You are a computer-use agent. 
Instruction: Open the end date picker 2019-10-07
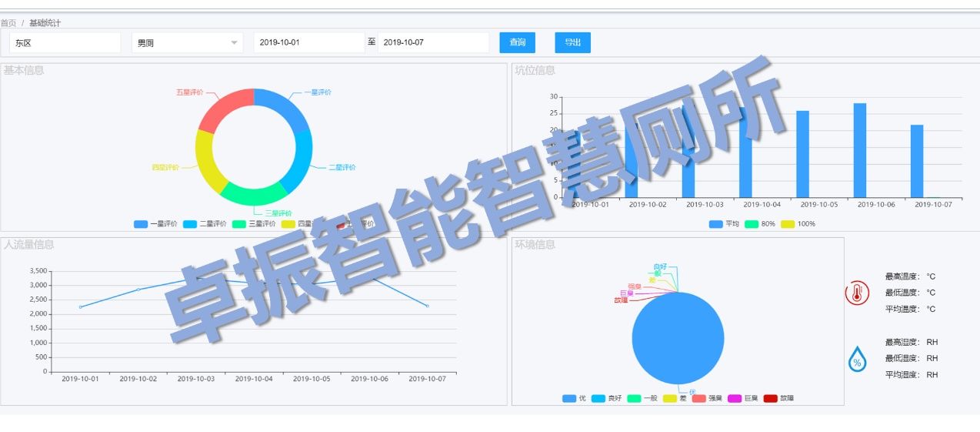tap(433, 42)
